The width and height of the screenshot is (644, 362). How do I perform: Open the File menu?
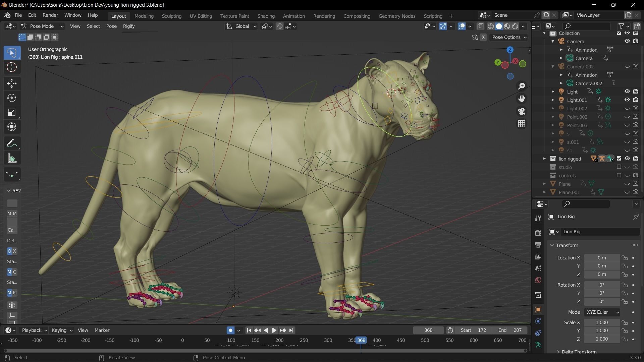(18, 15)
